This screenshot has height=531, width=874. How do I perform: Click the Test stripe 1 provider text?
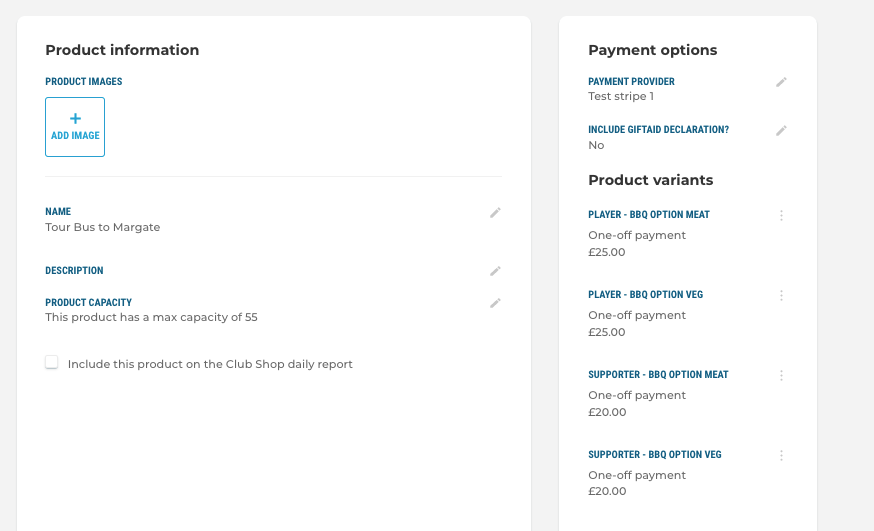tap(621, 96)
